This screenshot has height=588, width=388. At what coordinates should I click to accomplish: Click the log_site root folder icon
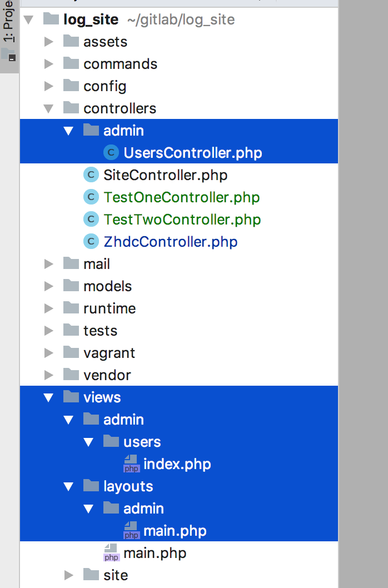point(51,19)
